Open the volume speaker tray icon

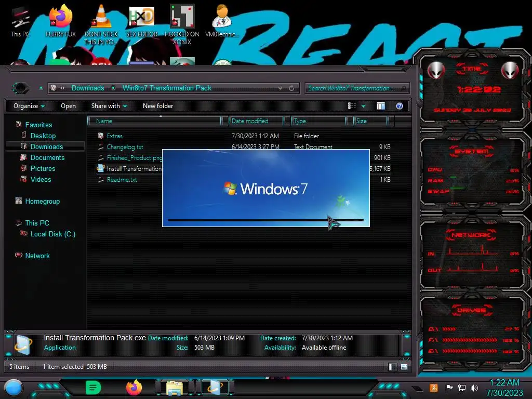[474, 388]
